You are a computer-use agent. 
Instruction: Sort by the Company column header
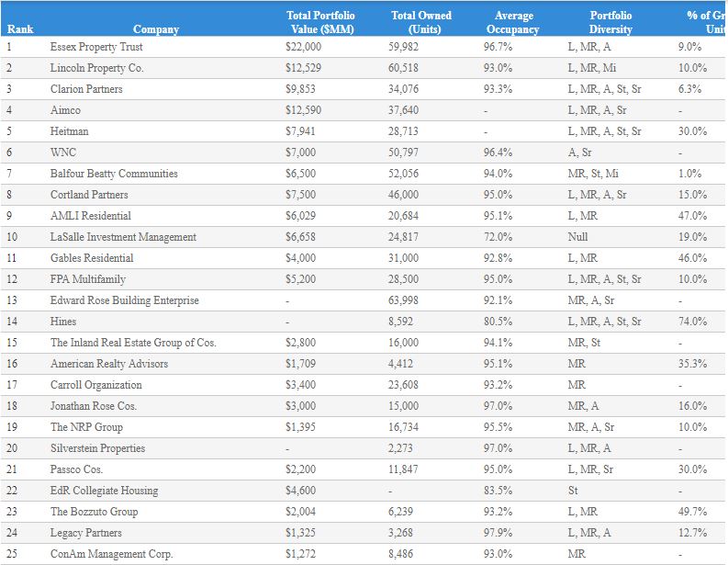click(x=156, y=29)
